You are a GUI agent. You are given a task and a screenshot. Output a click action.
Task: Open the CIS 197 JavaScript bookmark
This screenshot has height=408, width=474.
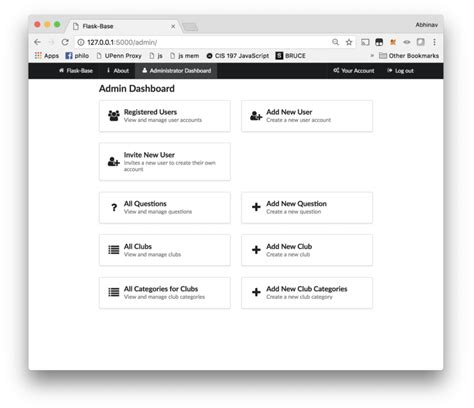point(238,56)
